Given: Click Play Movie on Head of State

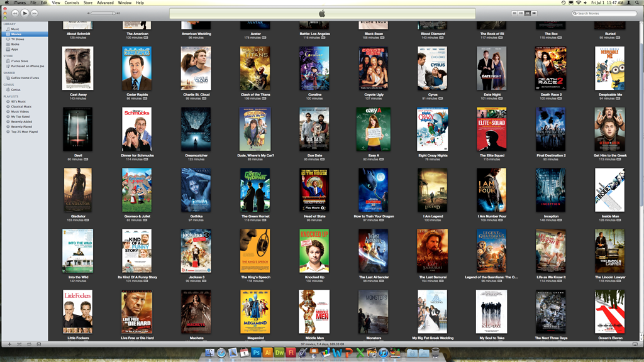Looking at the screenshot, I should [x=314, y=207].
